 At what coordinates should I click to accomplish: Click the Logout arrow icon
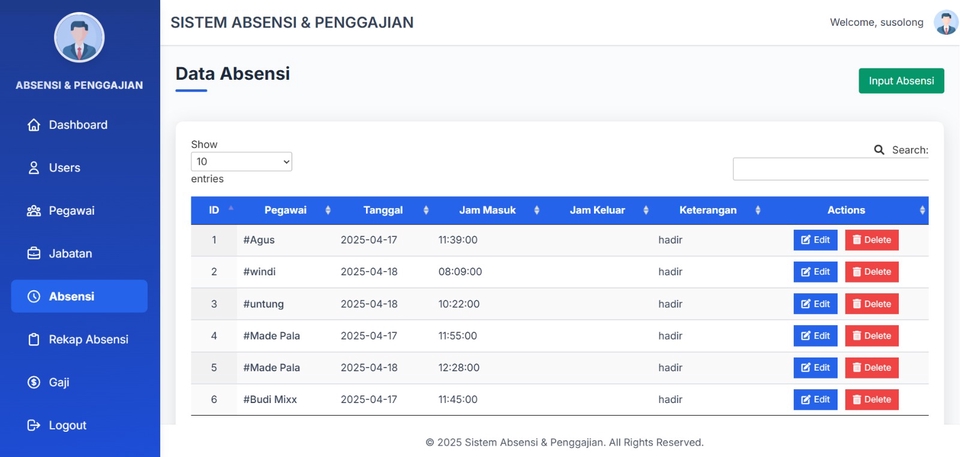[x=34, y=426]
